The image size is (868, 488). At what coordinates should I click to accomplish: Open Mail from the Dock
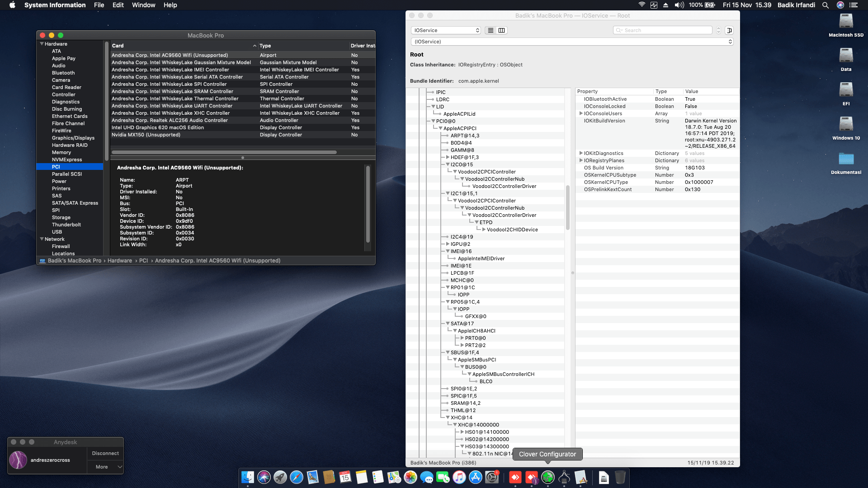(x=312, y=478)
